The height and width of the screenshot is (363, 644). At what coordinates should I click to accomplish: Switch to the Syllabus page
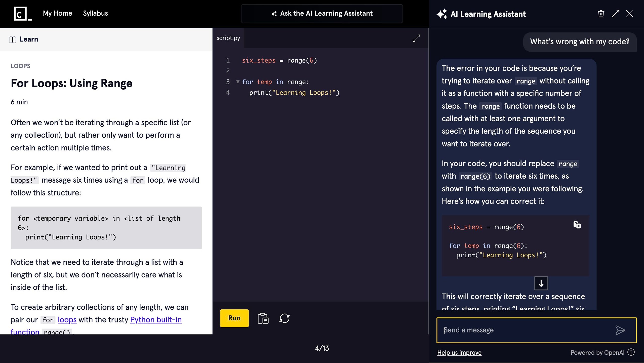[95, 13]
